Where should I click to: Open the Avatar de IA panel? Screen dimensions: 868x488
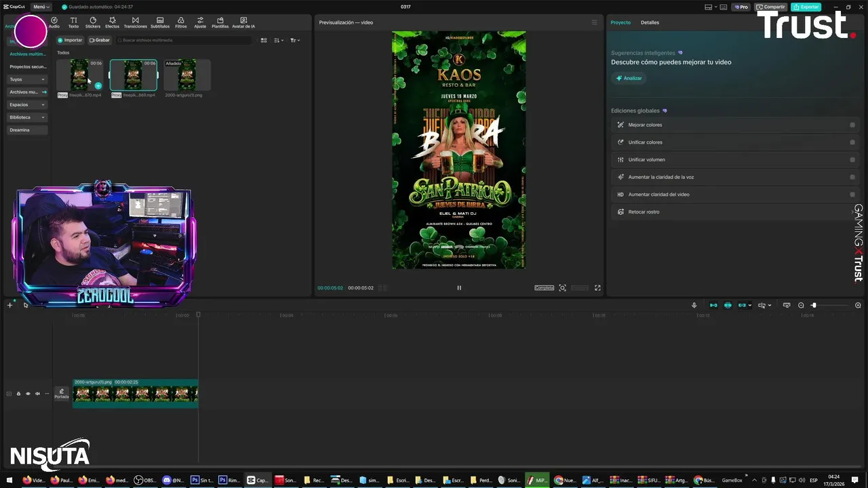[243, 22]
